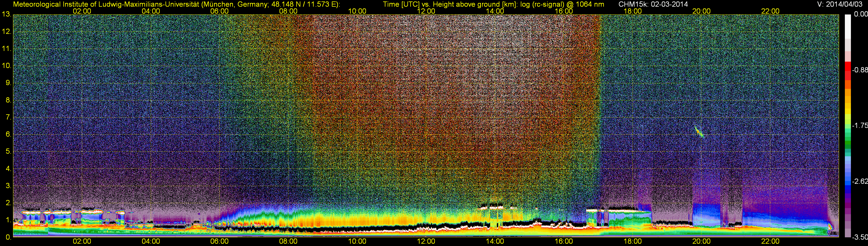Click the 11 km height axis label

(x=6, y=49)
